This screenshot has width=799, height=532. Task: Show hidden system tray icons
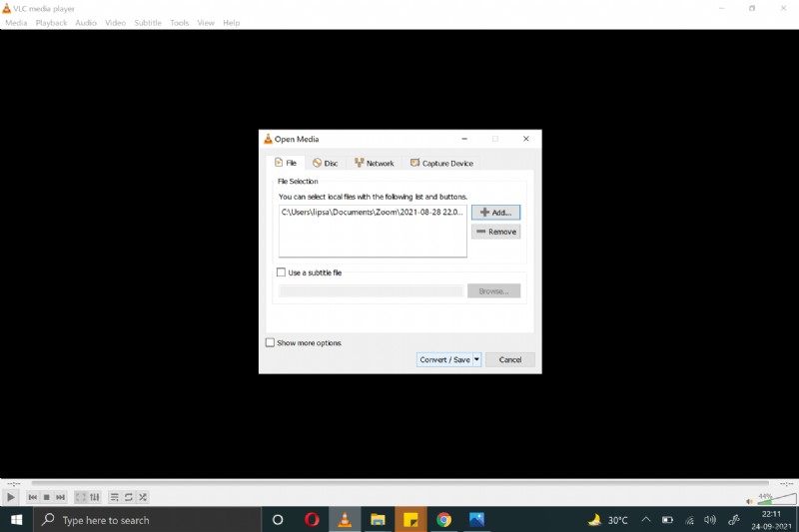pos(646,520)
